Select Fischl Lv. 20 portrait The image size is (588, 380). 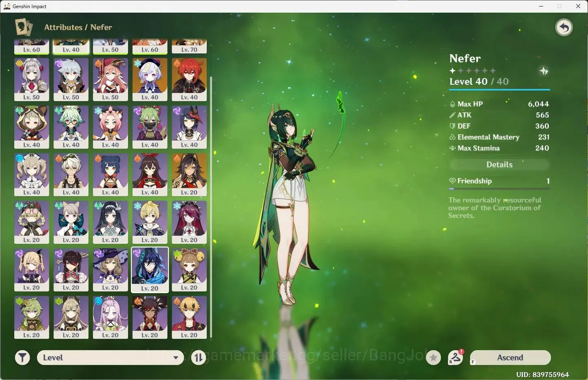(32, 270)
